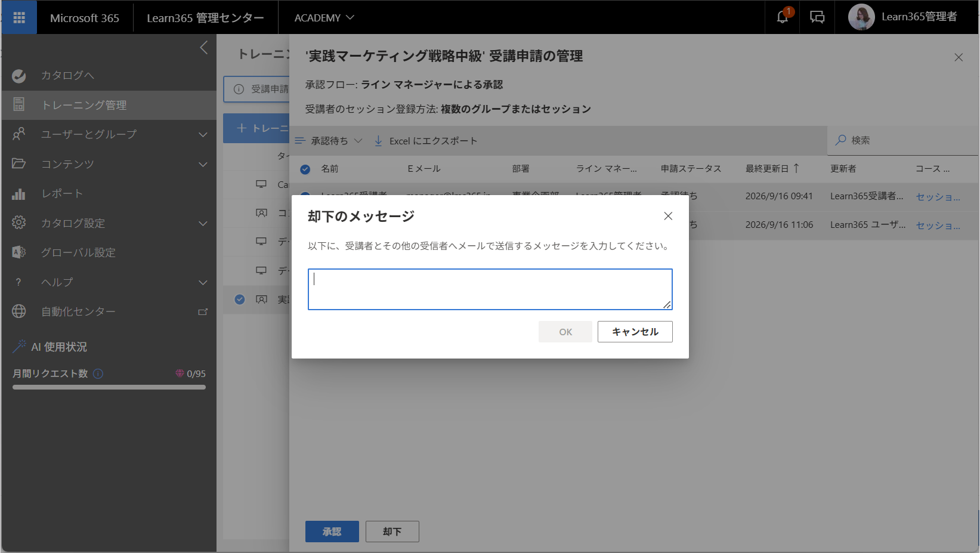The height and width of the screenshot is (553, 980).
Task: Open セッショ... link for 09:41 row
Action: click(938, 196)
